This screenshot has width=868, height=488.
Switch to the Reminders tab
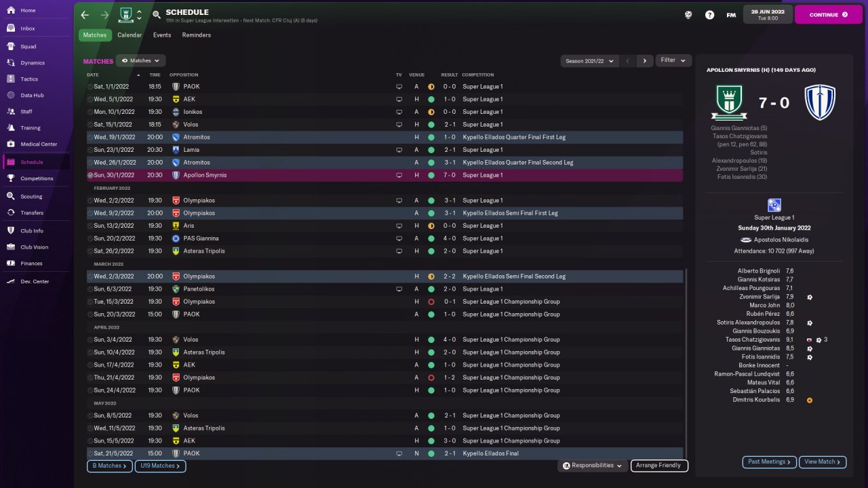pos(197,35)
